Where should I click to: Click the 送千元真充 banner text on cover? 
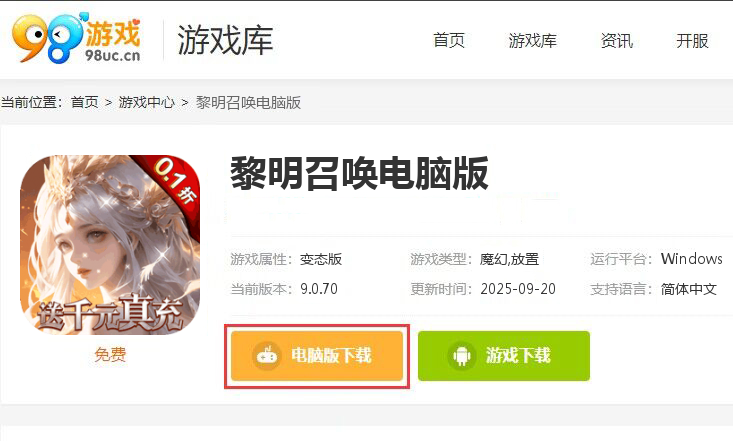click(109, 313)
